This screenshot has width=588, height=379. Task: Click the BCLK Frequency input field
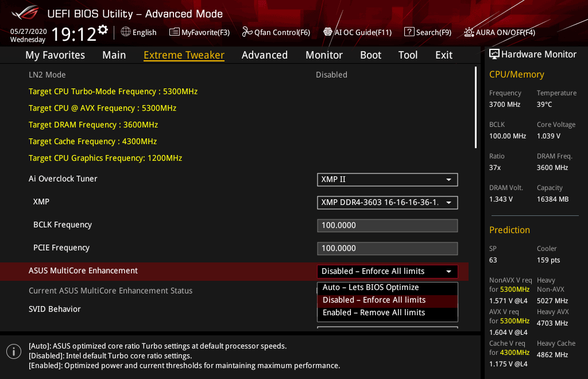[387, 226]
